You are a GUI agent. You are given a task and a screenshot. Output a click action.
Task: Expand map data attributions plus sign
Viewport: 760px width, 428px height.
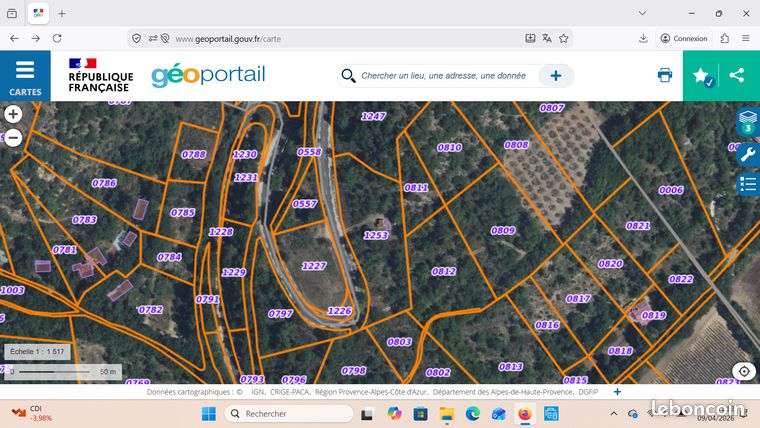tap(617, 392)
